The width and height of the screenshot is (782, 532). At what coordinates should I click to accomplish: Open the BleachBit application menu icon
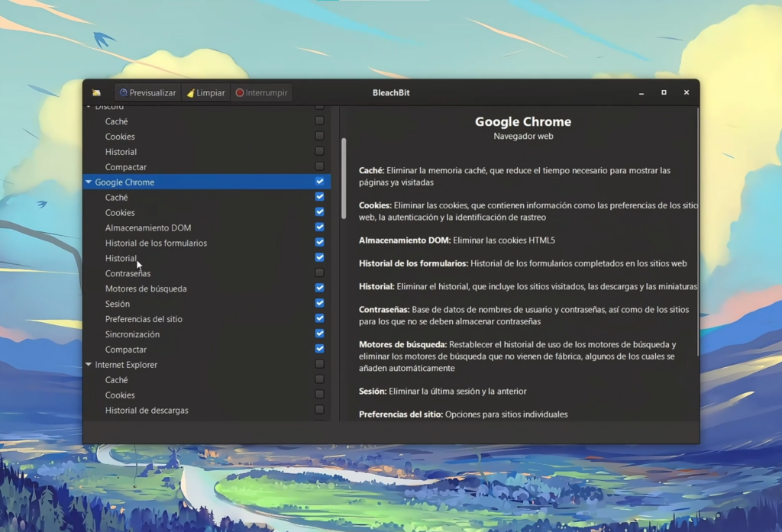96,93
